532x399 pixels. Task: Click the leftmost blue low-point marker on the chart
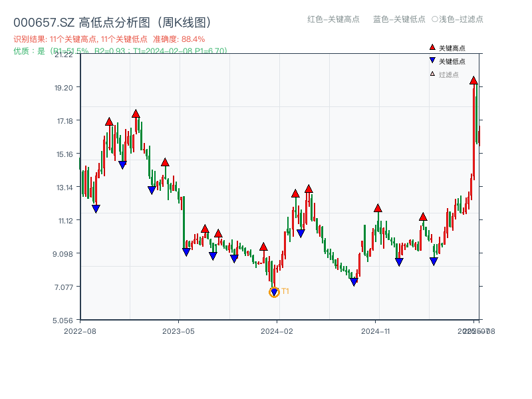point(96,209)
